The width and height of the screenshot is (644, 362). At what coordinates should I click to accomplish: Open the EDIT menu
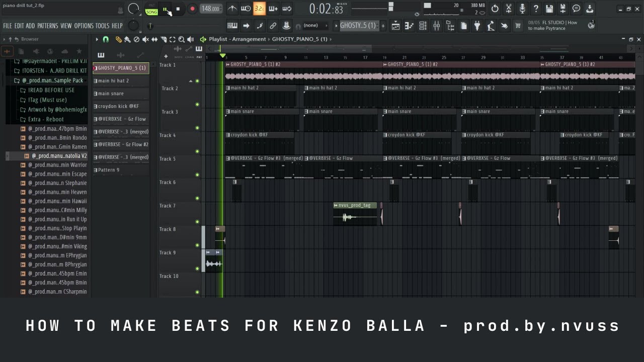coord(19,26)
